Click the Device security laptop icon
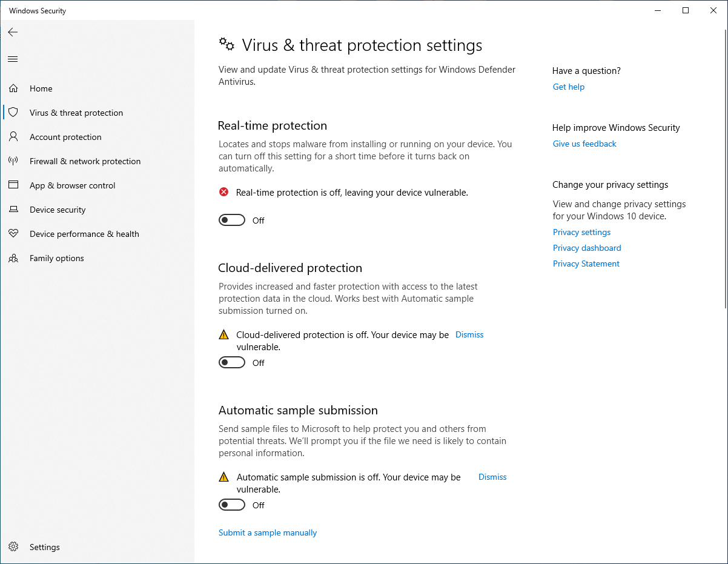This screenshot has height=564, width=728. pyautogui.click(x=13, y=210)
